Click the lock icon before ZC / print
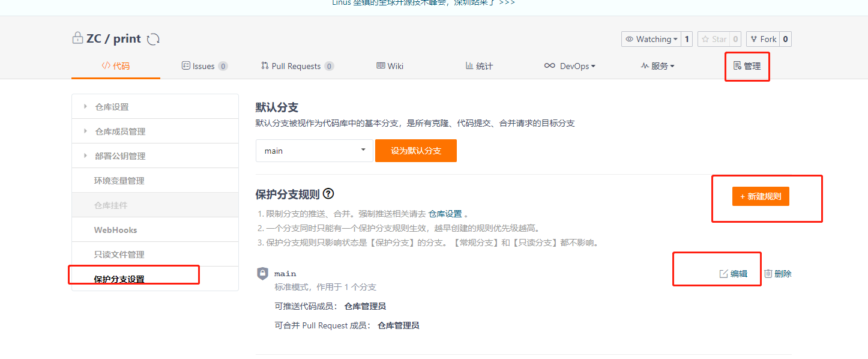 77,37
